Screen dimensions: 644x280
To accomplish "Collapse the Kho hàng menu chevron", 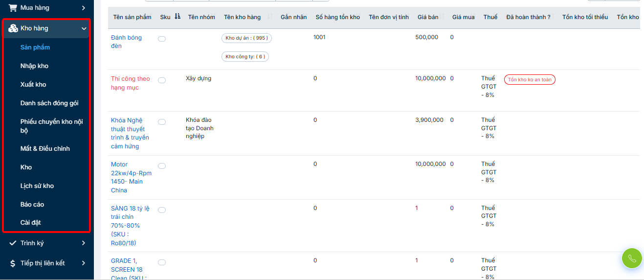I will coord(84,29).
